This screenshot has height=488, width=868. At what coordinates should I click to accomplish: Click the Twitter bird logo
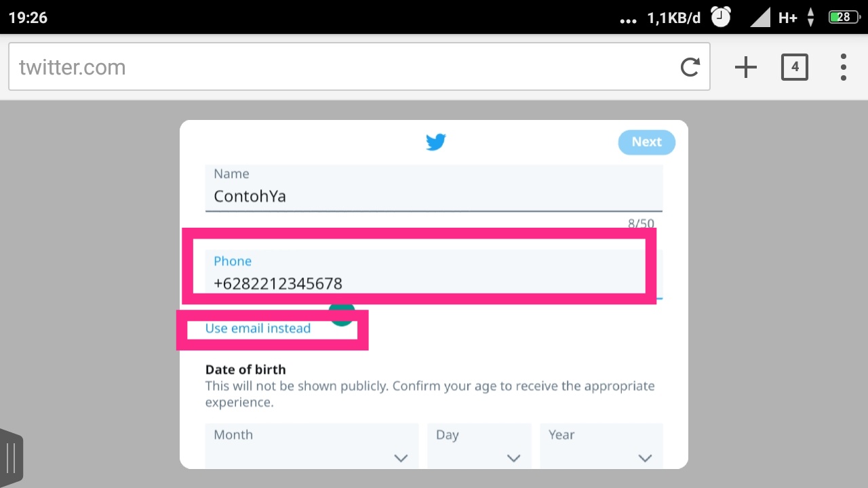[435, 142]
